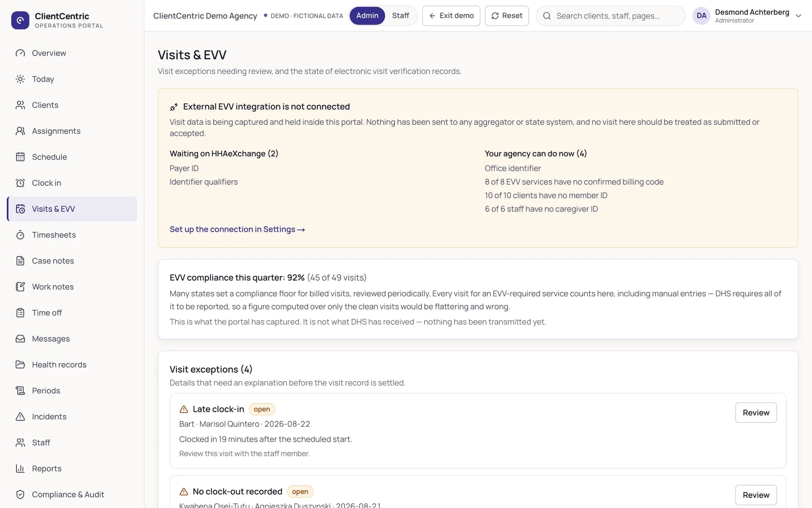Click the Messages inbox icon

[20, 339]
